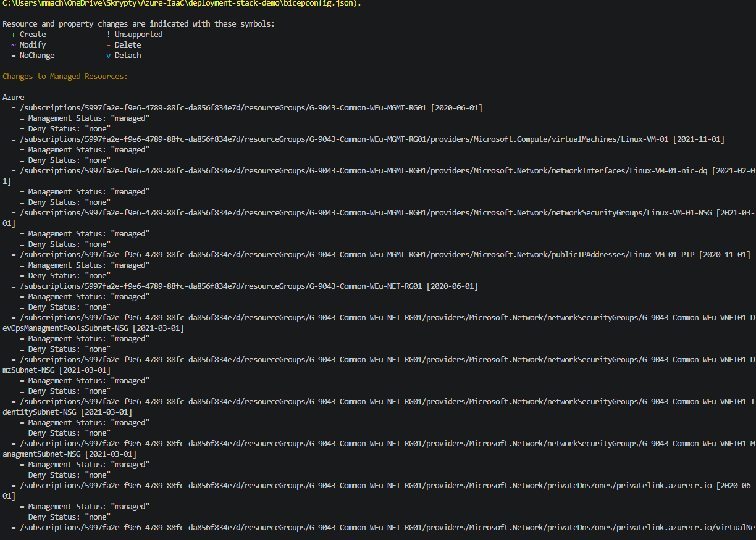This screenshot has height=540, width=756.
Task: Click the wrapped '1]' after the Linux-VM-01-nic-dq line
Action: click(x=7, y=181)
